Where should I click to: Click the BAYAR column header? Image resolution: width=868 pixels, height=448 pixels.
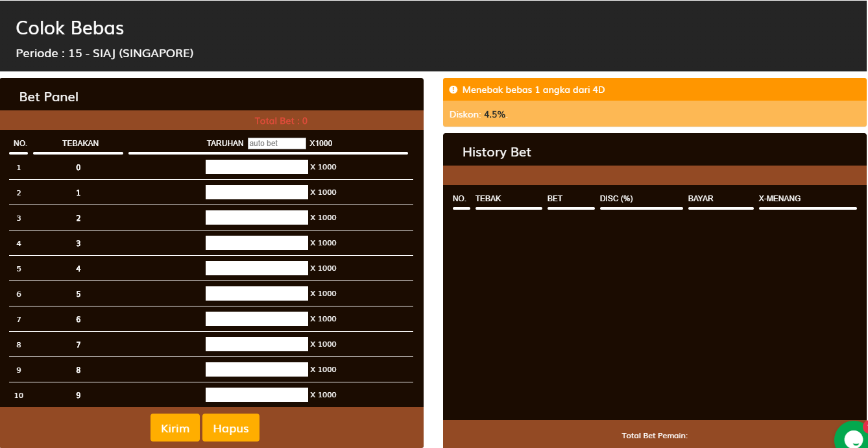(701, 199)
